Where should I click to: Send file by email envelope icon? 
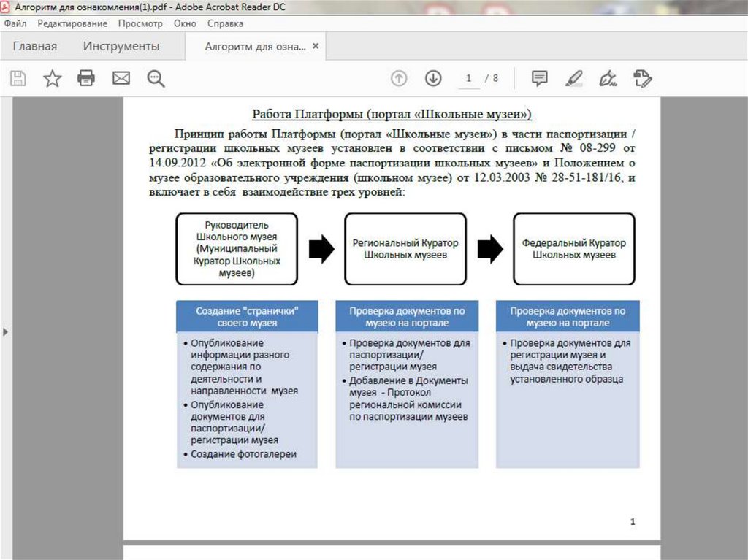(121, 78)
